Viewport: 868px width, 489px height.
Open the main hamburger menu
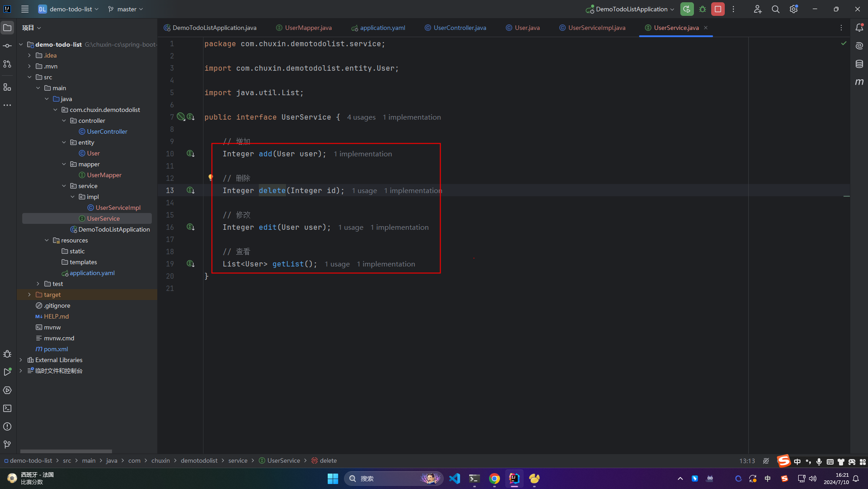[x=25, y=9]
